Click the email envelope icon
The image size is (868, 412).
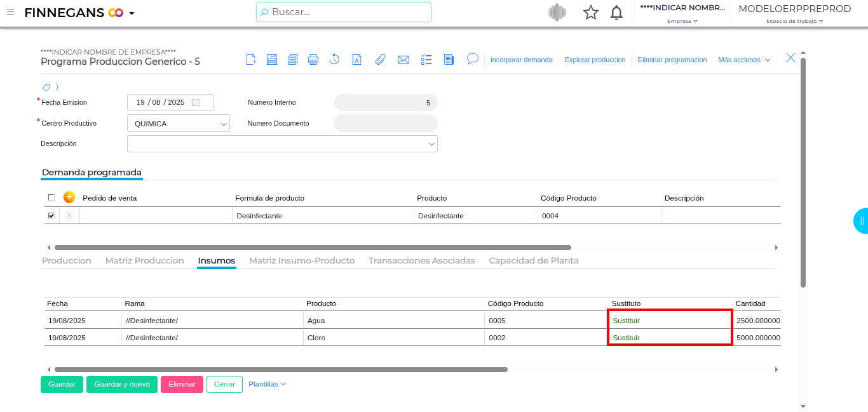(403, 60)
